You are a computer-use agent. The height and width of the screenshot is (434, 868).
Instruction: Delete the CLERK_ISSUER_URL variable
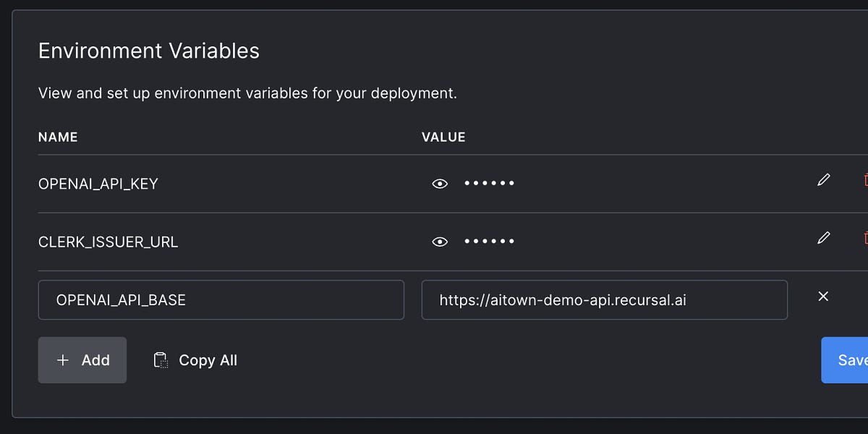click(x=865, y=238)
